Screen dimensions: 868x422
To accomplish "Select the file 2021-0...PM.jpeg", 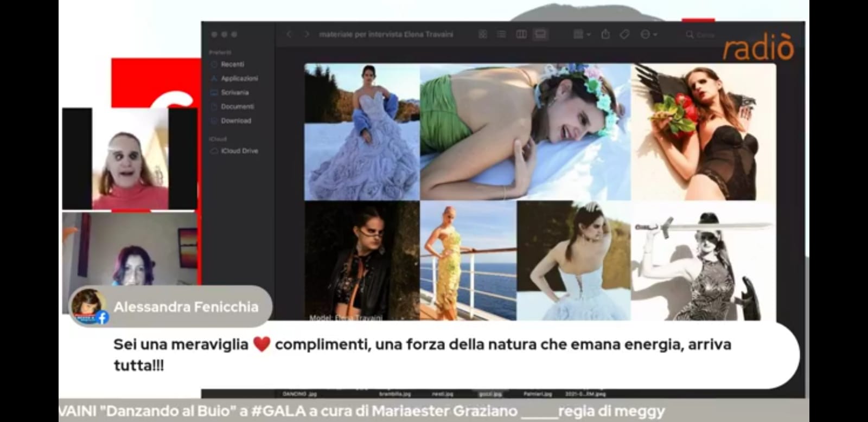I will point(585,394).
